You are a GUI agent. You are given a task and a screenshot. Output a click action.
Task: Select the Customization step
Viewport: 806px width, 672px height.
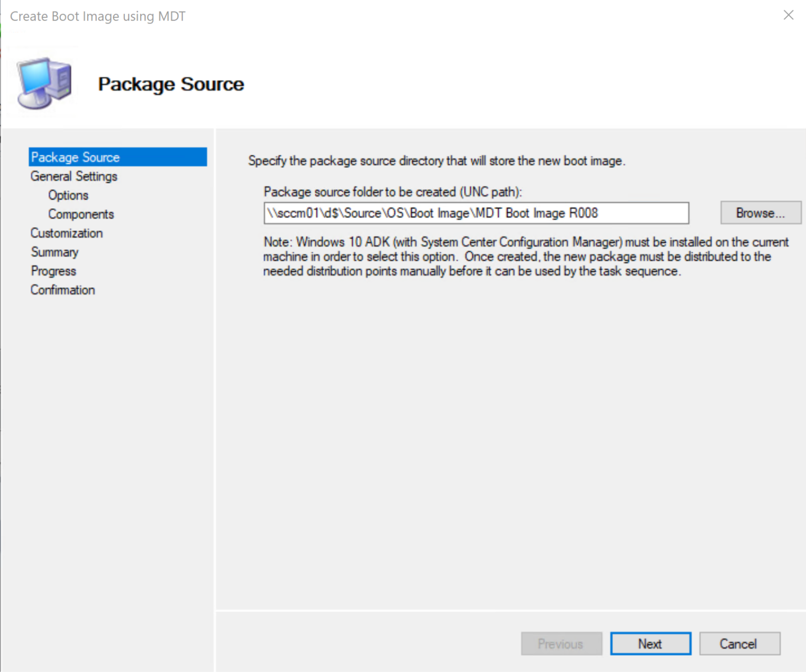tap(66, 233)
